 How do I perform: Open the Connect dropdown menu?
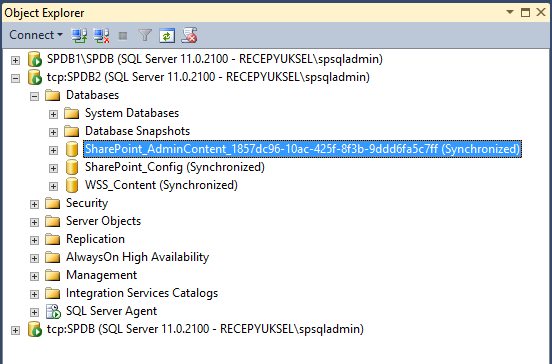[36, 35]
